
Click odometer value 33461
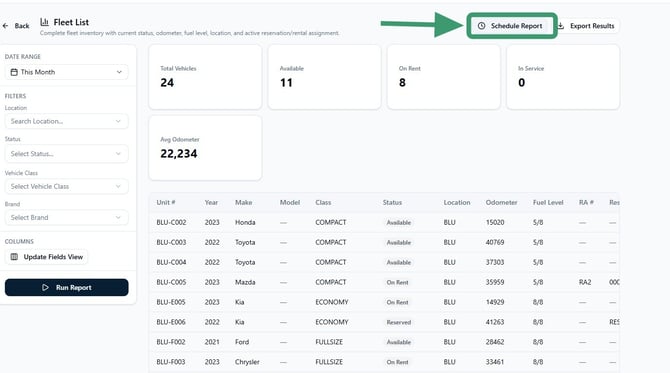click(495, 362)
